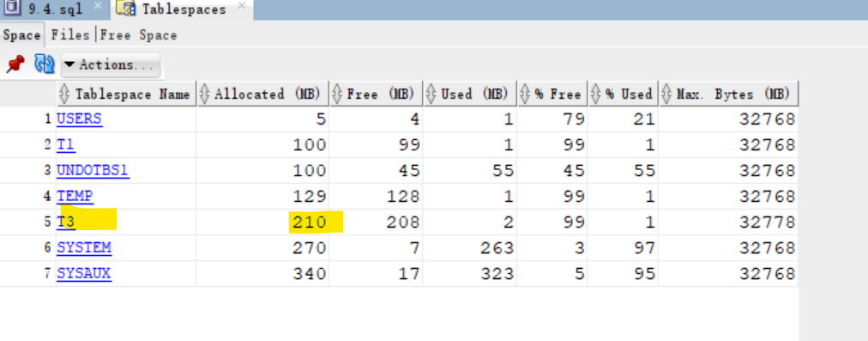Select the 128 free value for TEMP
The width and height of the screenshot is (868, 341).
coord(403,197)
